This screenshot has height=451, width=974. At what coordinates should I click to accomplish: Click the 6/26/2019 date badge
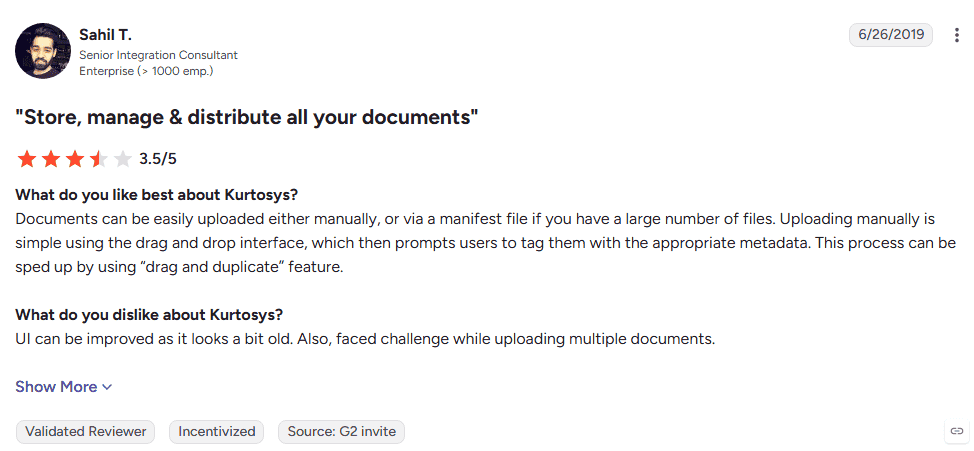(x=891, y=35)
